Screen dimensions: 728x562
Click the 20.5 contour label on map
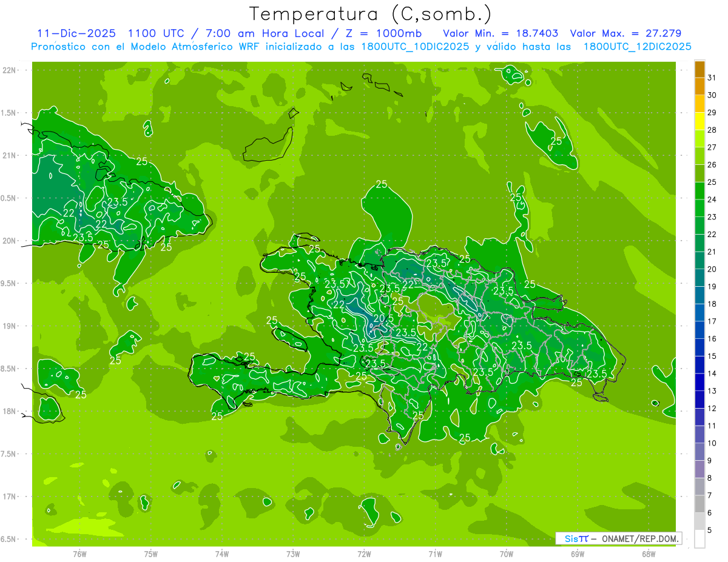[x=383, y=318]
